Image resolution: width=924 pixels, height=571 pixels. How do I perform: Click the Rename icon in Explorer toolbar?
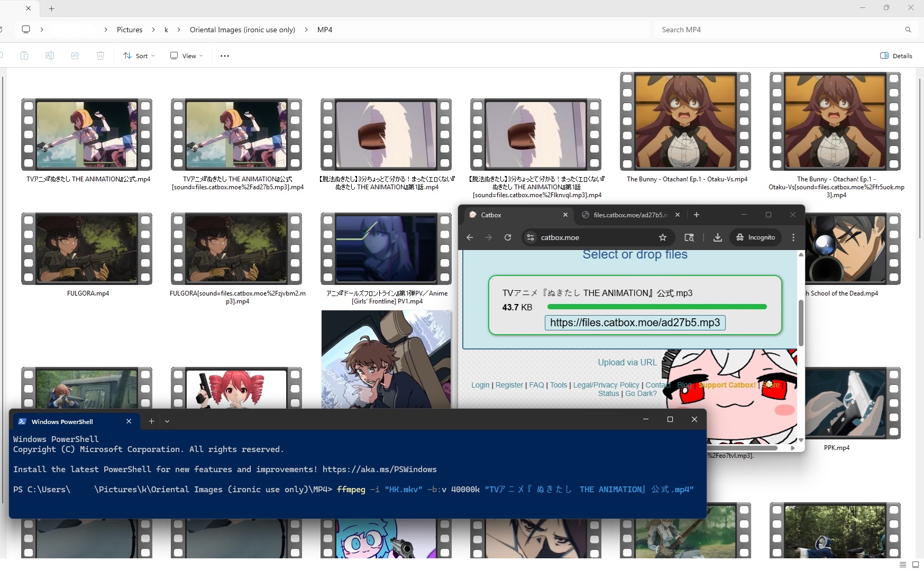tap(50, 56)
